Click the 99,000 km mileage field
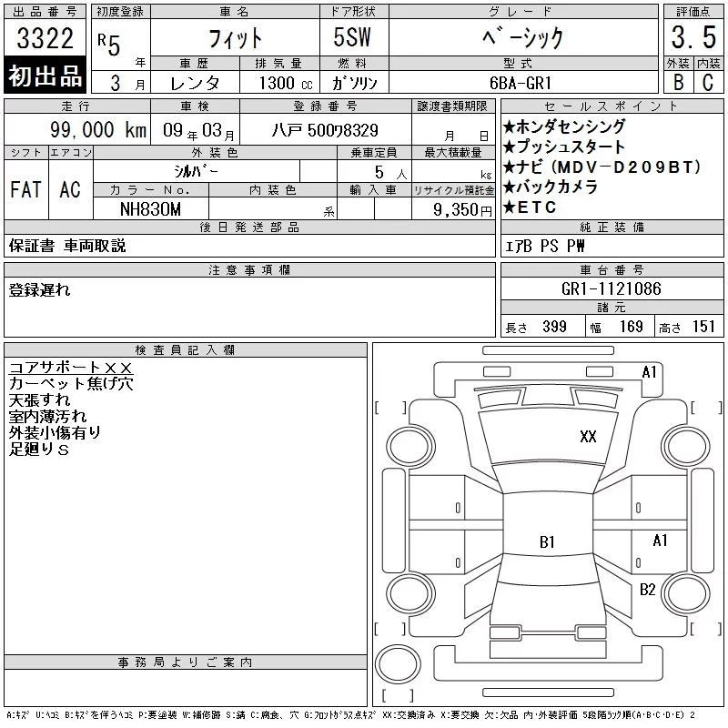Viewport: 728px width, 728px height. (77, 130)
